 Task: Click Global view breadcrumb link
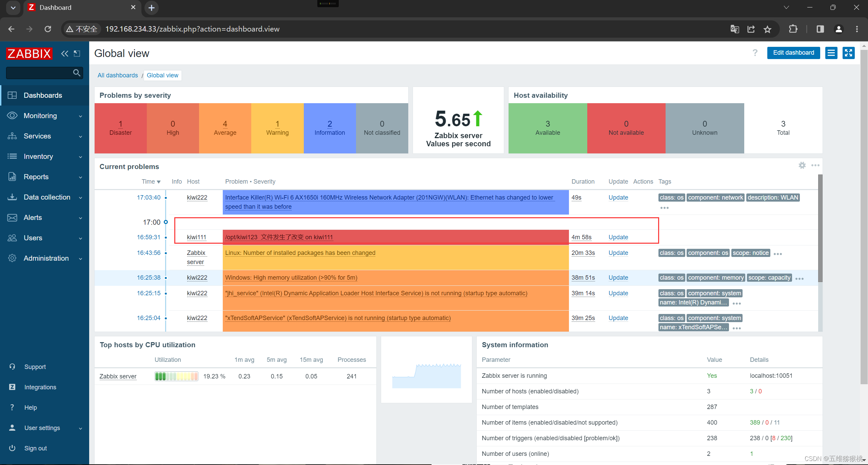point(162,75)
